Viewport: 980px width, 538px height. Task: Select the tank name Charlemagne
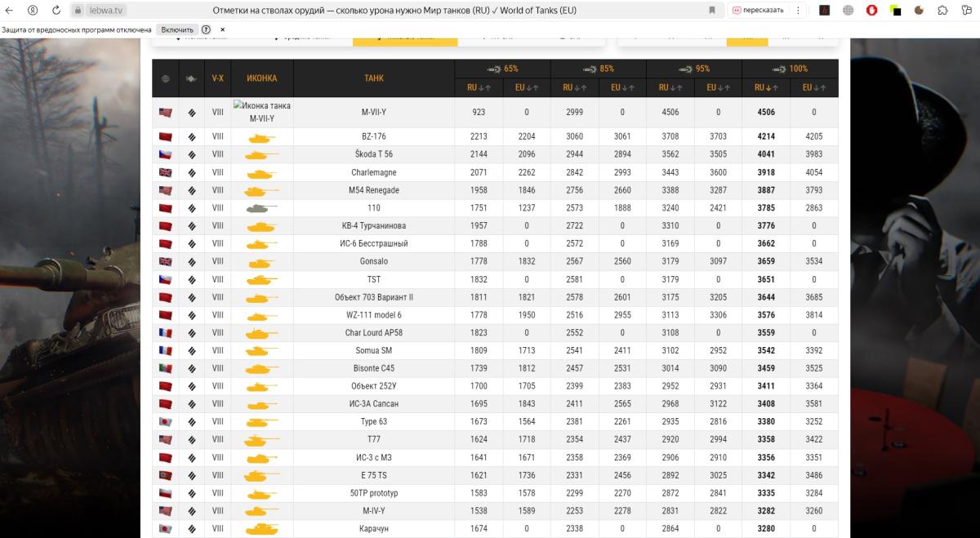point(374,172)
